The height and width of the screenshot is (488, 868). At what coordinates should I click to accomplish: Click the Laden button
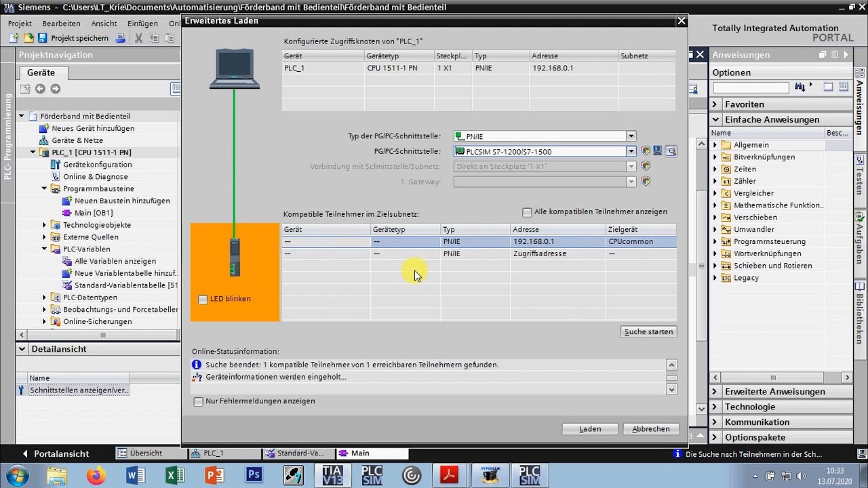[590, 429]
